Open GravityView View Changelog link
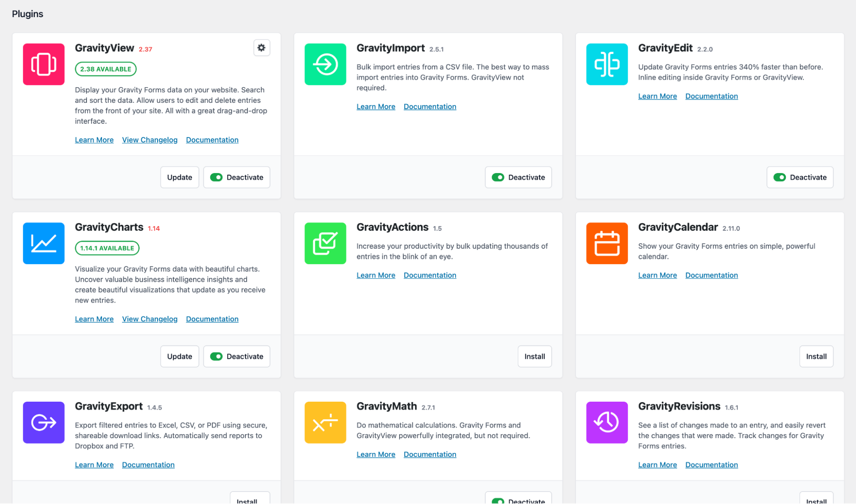This screenshot has width=856, height=504. (x=150, y=140)
